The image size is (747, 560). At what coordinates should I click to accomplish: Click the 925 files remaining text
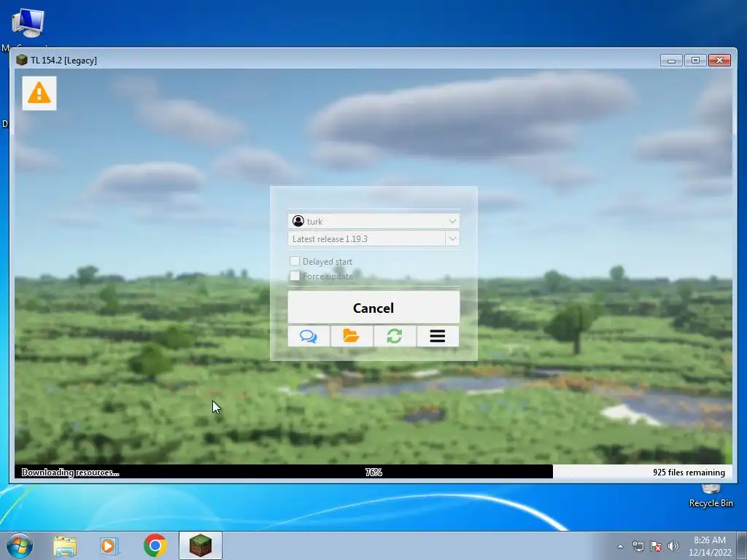[x=689, y=472]
